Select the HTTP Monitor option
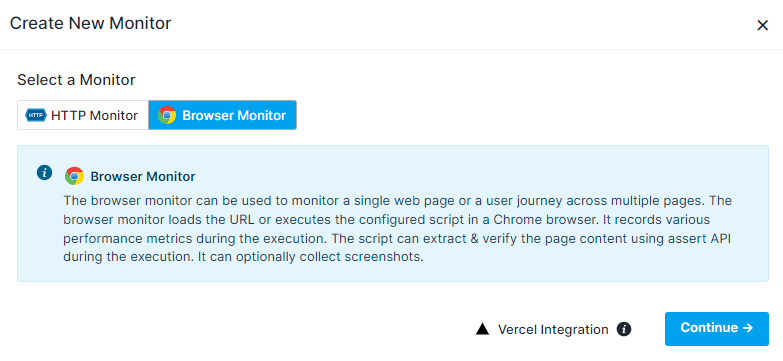The image size is (783, 361). click(x=83, y=115)
